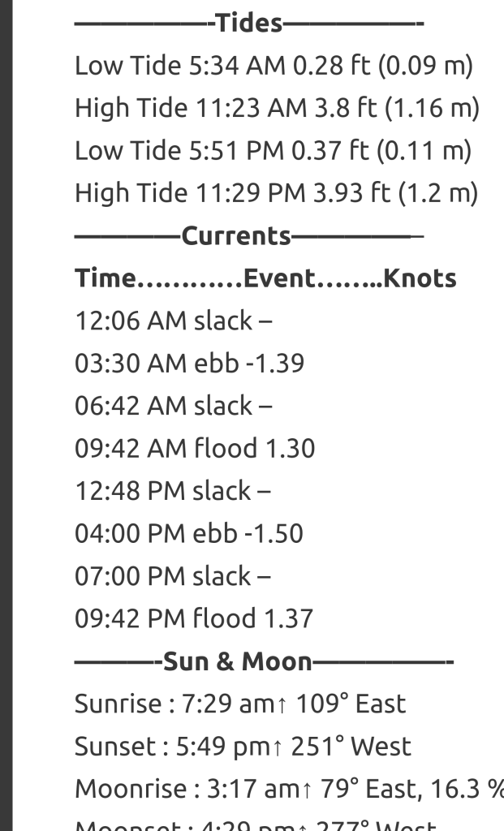The height and width of the screenshot is (831, 504).
Task: Click the 03:30 AM ebb -1.39 line
Action: click(189, 364)
